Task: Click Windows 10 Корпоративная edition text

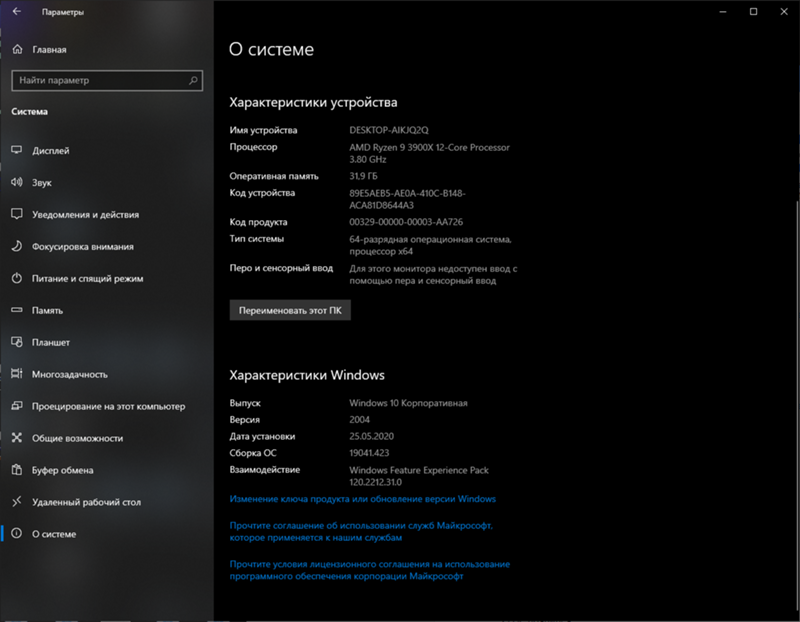Action: 408,403
